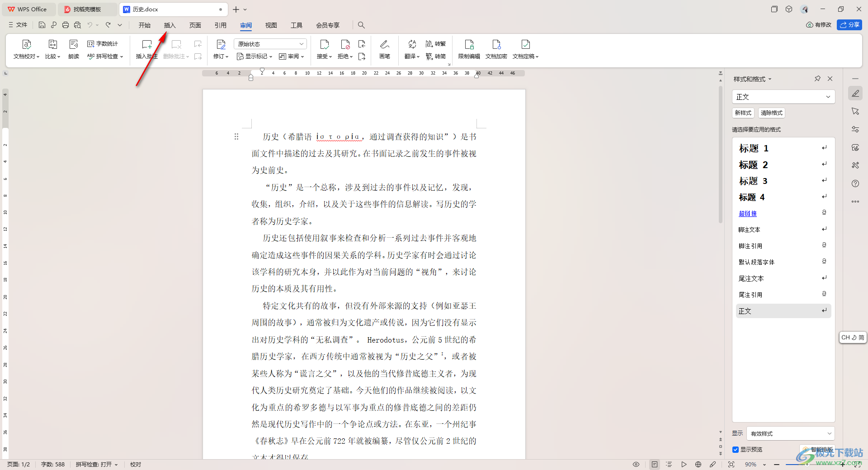Open 文档加密 document encryption
Viewport: 868px width, 470px height.
496,50
